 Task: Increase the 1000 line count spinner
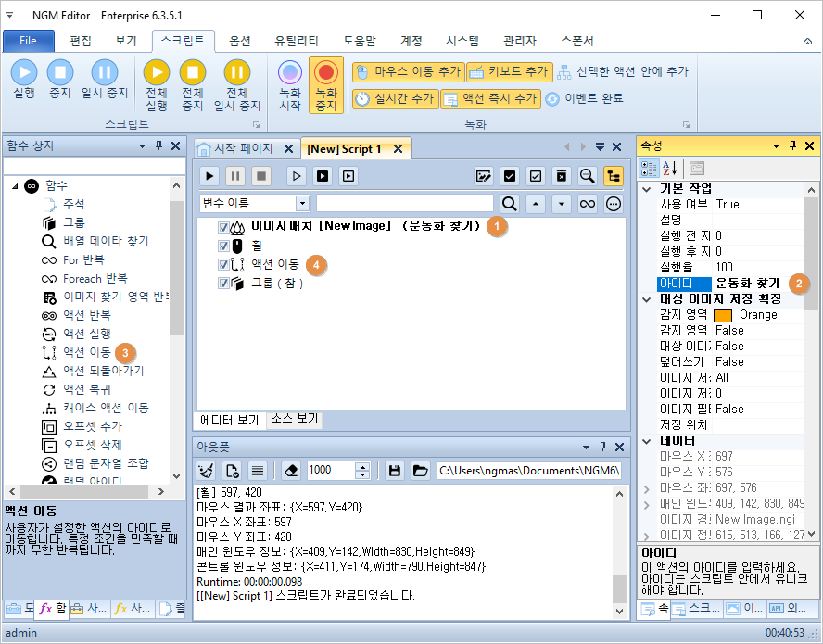[x=362, y=466]
